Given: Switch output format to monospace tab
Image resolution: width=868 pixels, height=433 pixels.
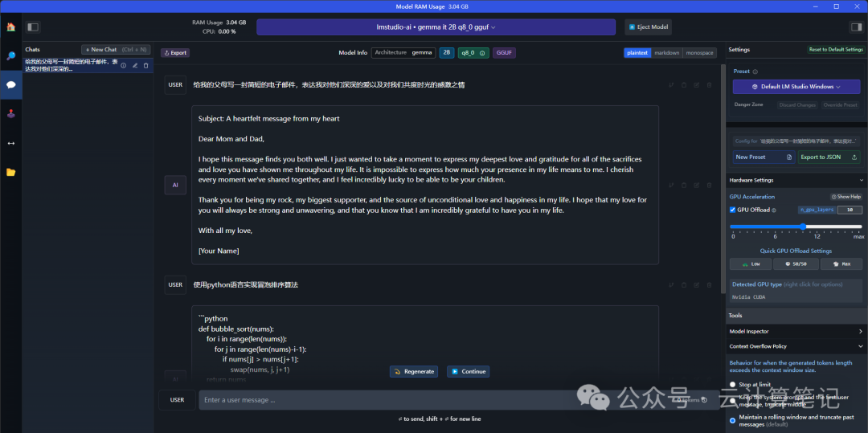Looking at the screenshot, I should (x=700, y=52).
